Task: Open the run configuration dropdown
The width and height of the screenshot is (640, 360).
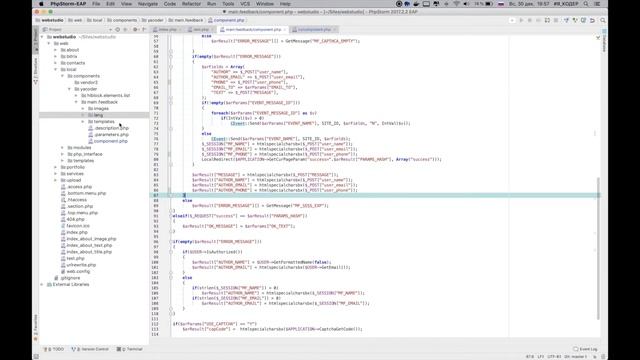Action: point(512,20)
